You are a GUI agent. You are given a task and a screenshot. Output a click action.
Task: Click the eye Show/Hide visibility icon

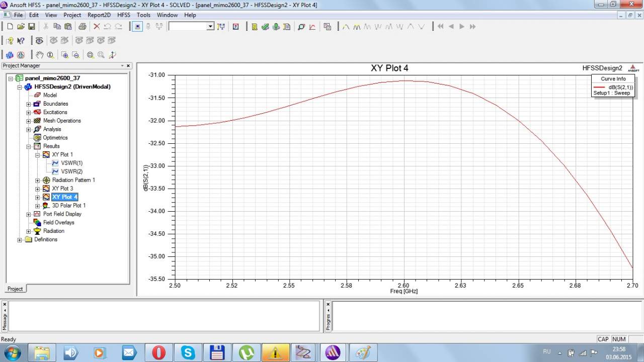point(39,41)
